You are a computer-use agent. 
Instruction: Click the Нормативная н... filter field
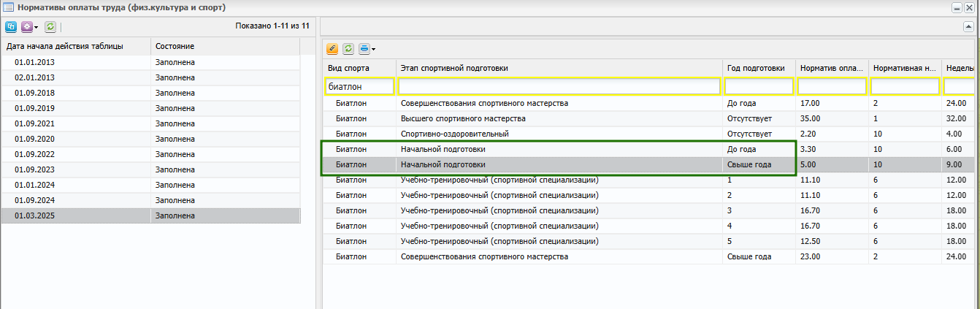point(905,86)
